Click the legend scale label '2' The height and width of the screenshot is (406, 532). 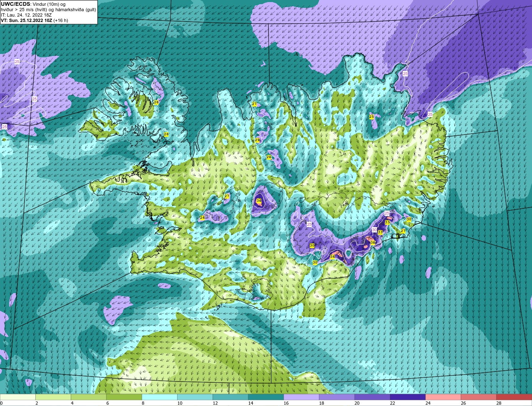(x=37, y=403)
